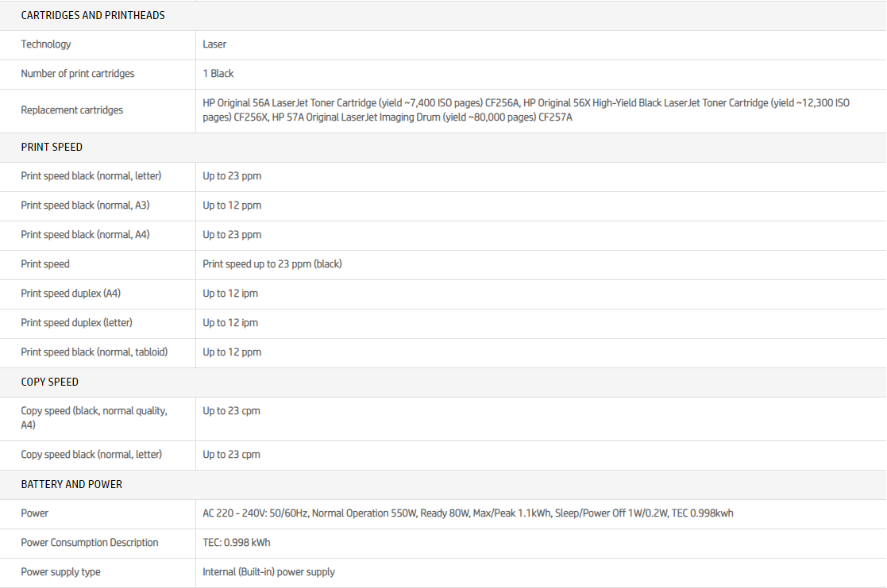Select the Number of print cartridges label
The image size is (887, 588).
tap(78, 74)
